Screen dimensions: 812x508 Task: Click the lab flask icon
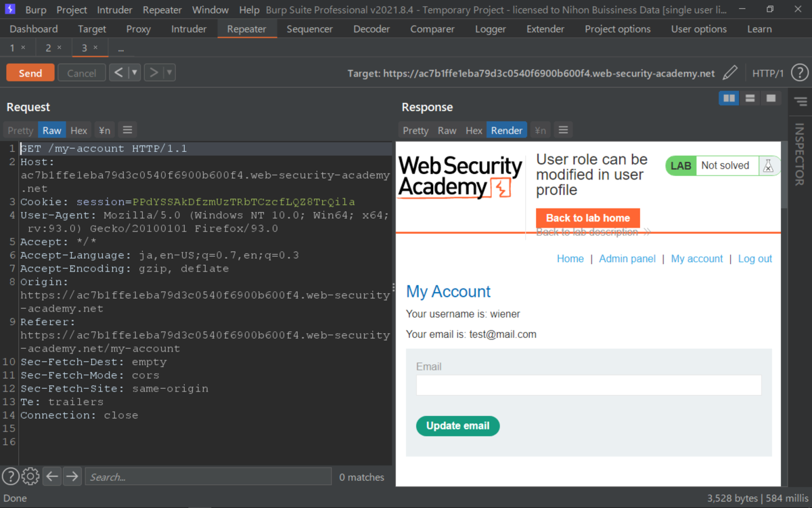pos(768,165)
